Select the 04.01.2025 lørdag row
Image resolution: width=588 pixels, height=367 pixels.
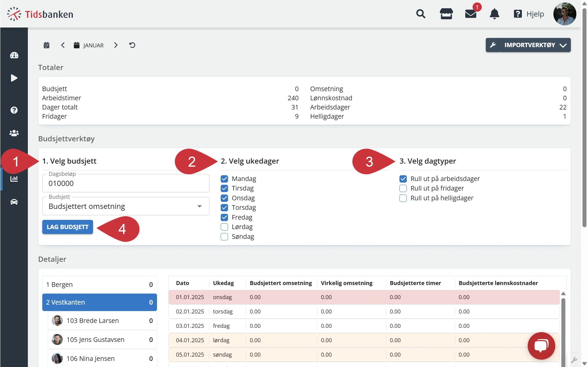point(364,340)
